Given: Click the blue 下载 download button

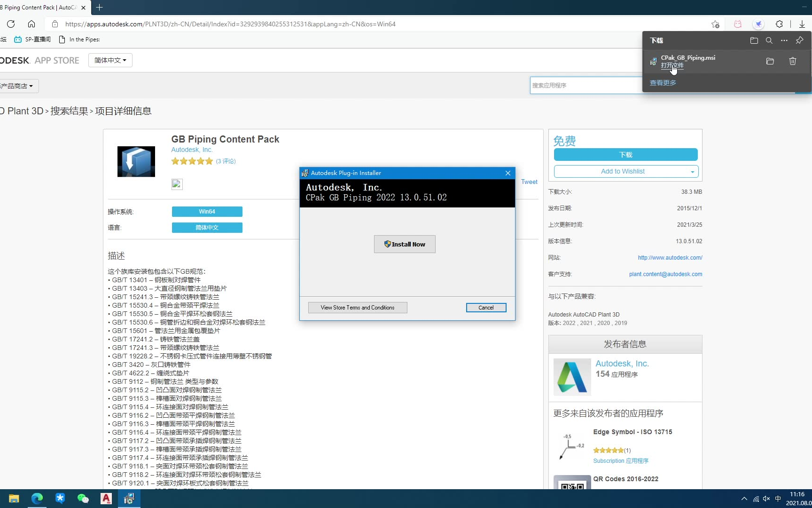Looking at the screenshot, I should pyautogui.click(x=625, y=155).
